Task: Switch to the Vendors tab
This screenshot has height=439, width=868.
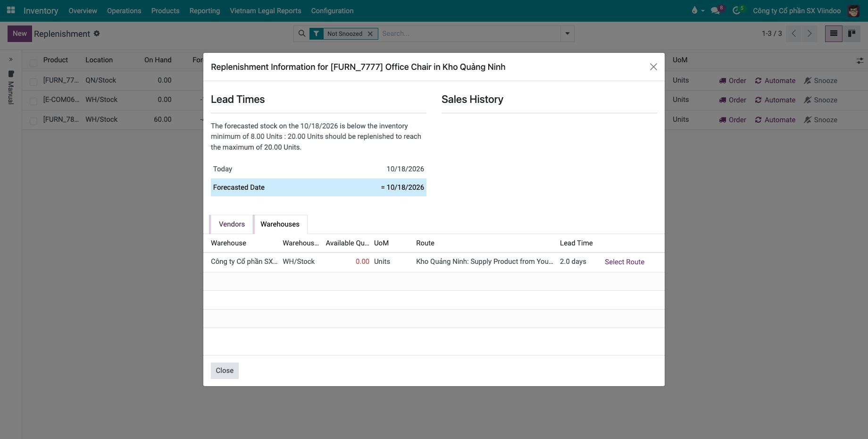Action: (x=232, y=224)
